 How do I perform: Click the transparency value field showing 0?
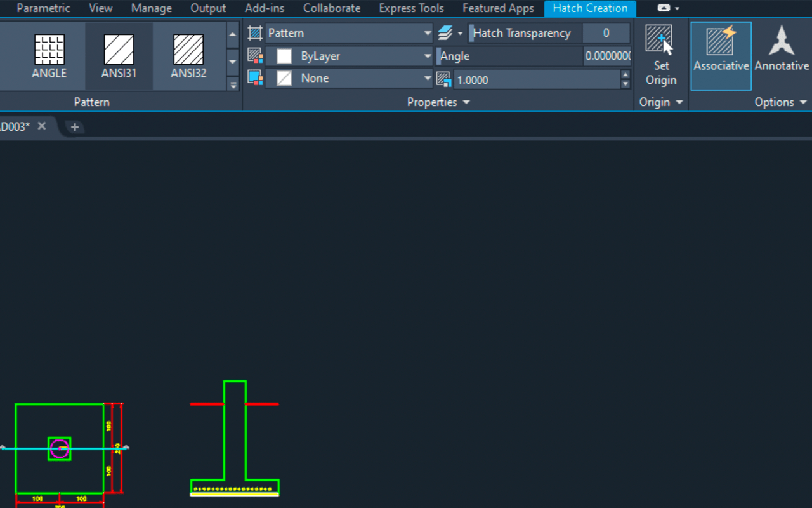click(606, 33)
